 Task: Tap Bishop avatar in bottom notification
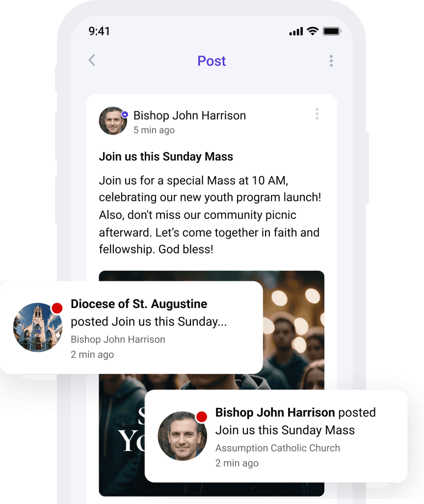(183, 436)
